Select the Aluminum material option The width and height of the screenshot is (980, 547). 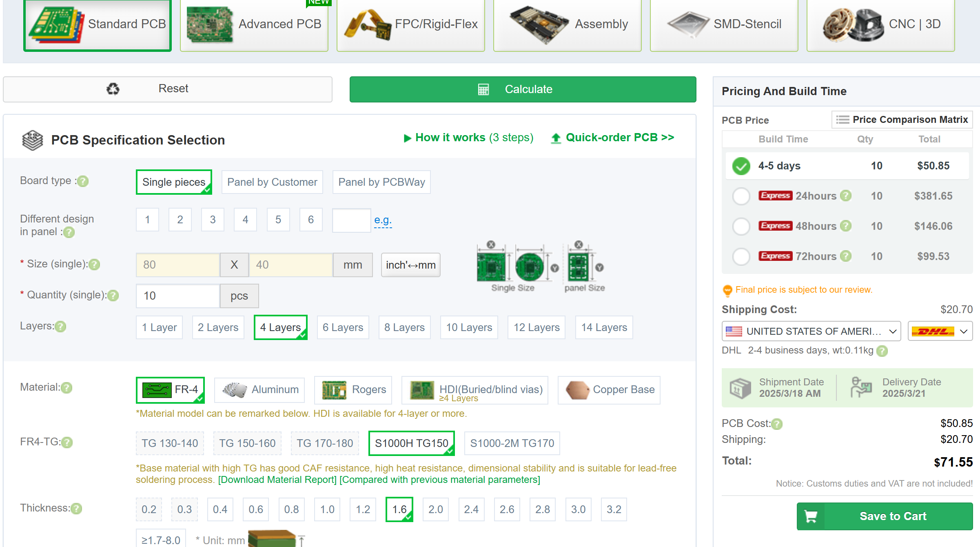tap(259, 390)
